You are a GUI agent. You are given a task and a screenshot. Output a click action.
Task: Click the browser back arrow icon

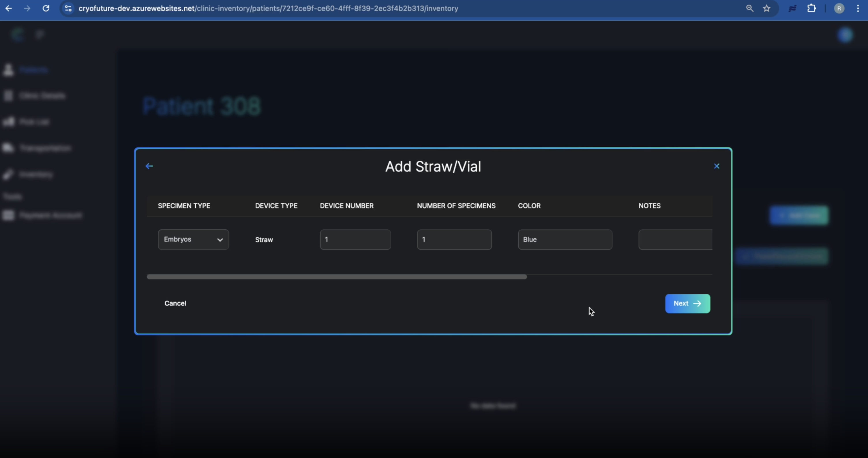click(9, 8)
